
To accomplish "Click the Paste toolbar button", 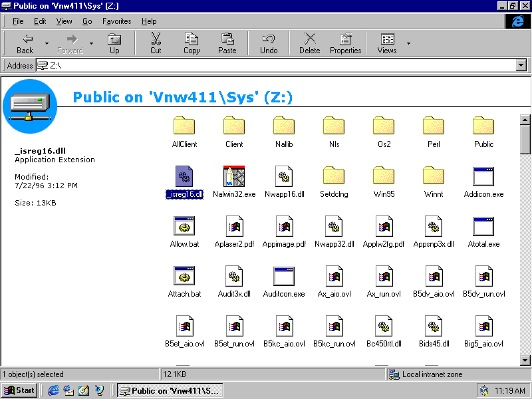I will (227, 44).
